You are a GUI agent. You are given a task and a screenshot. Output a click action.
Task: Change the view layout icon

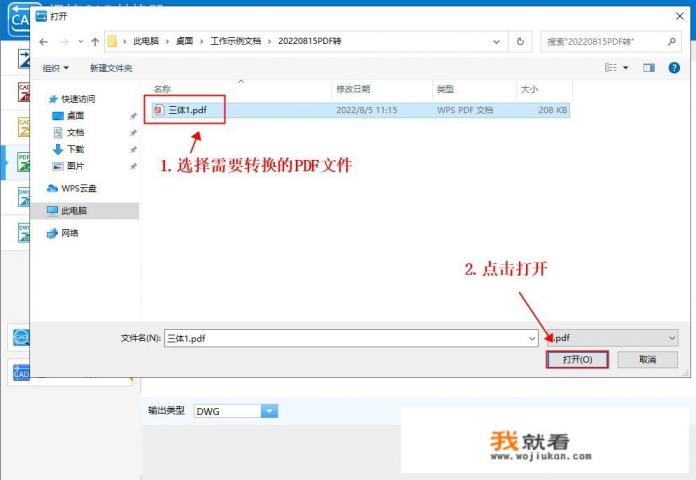(611, 67)
